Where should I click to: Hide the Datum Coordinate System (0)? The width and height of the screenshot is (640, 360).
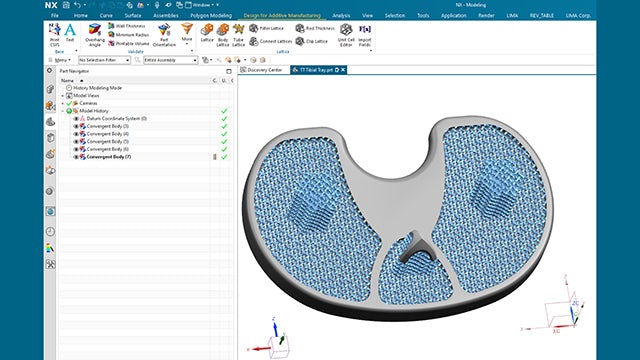tap(76, 118)
